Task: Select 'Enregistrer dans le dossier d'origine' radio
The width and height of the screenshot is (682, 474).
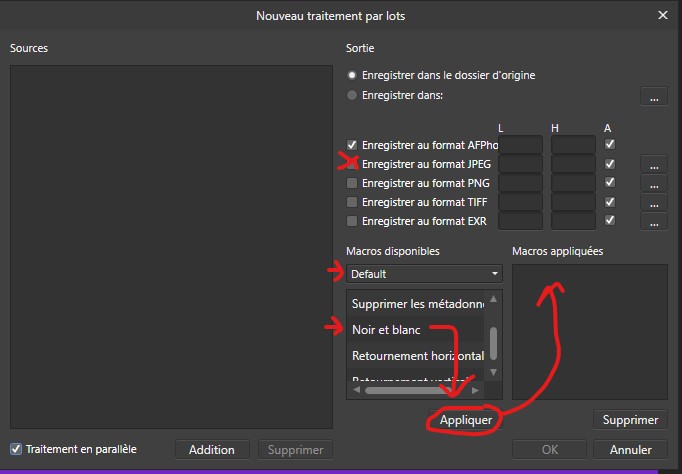Action: 352,75
